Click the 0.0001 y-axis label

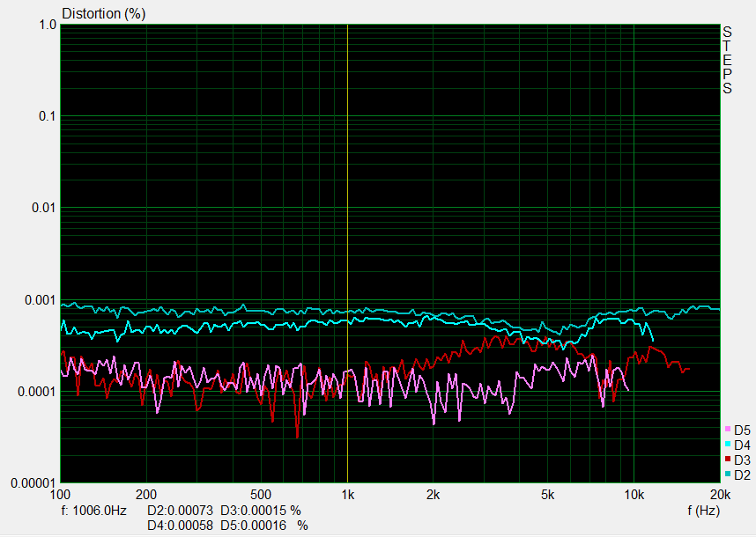37,392
